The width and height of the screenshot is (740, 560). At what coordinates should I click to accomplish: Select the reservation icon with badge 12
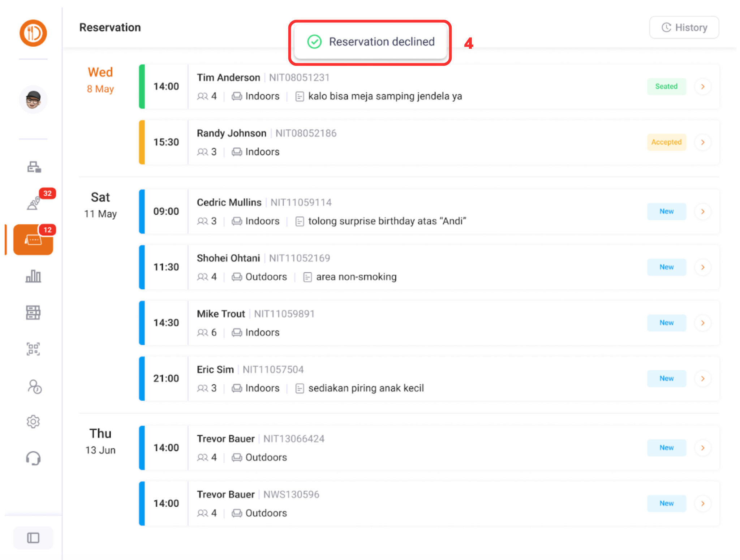click(33, 240)
